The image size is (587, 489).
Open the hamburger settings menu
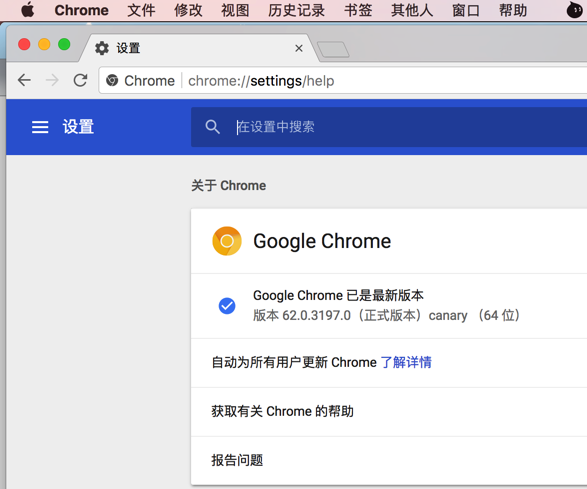[40, 127]
